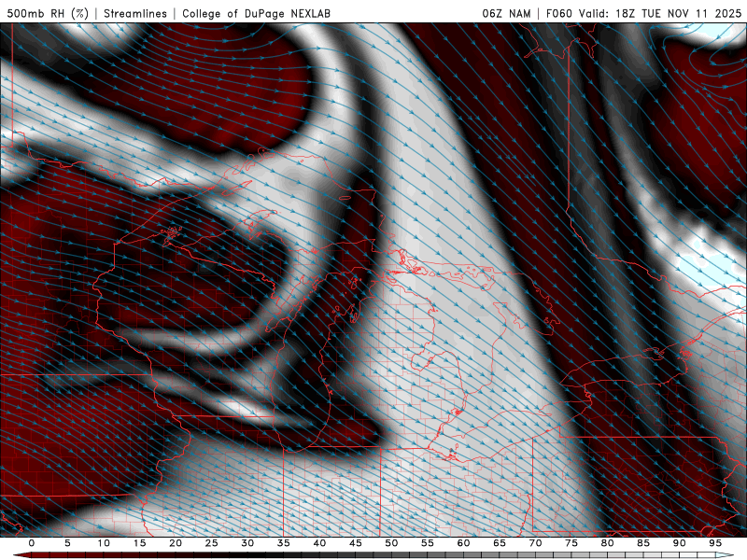Click the '85' colorbar scale label

click(643, 543)
